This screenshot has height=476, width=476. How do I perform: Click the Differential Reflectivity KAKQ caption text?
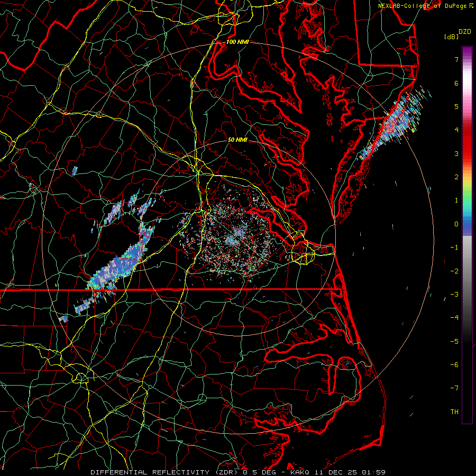tap(238, 472)
